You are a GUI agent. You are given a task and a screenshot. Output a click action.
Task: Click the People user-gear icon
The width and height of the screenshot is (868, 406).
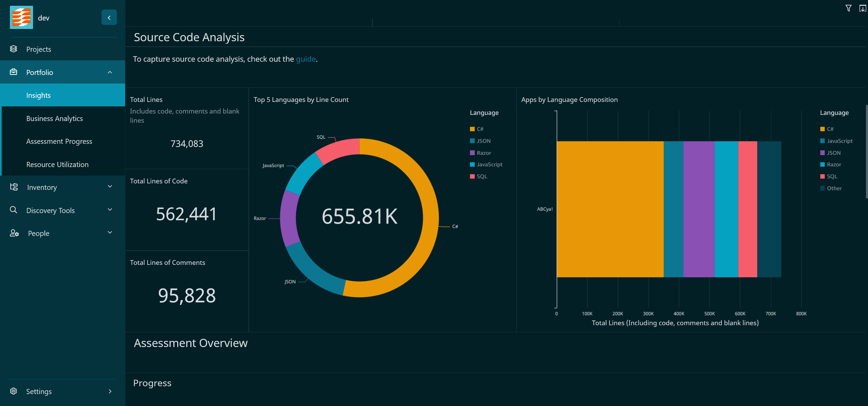tap(14, 233)
